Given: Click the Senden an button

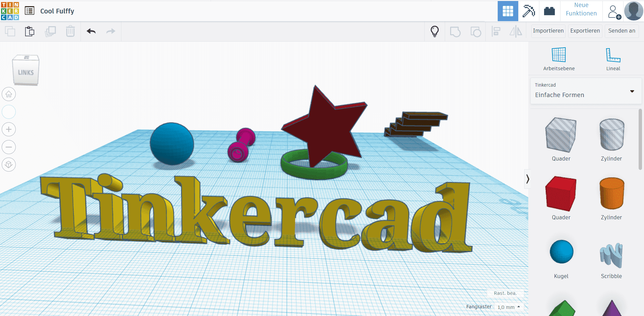Looking at the screenshot, I should 622,31.
